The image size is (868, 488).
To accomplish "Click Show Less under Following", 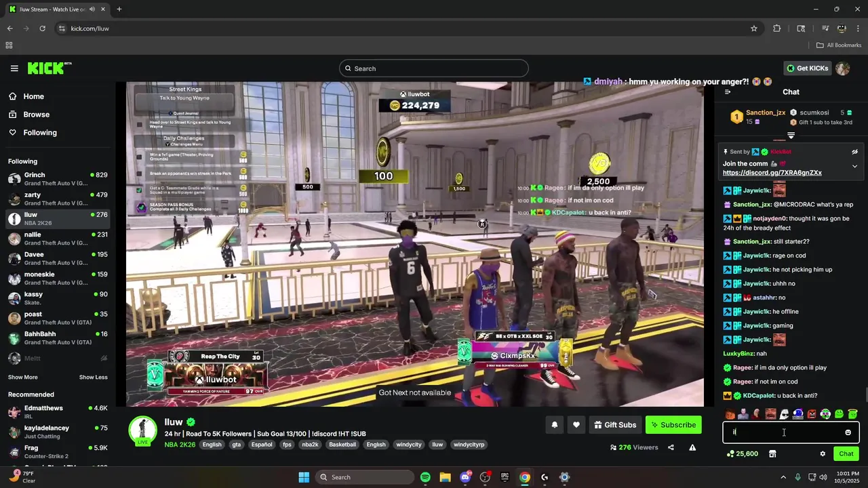I will [93, 378].
